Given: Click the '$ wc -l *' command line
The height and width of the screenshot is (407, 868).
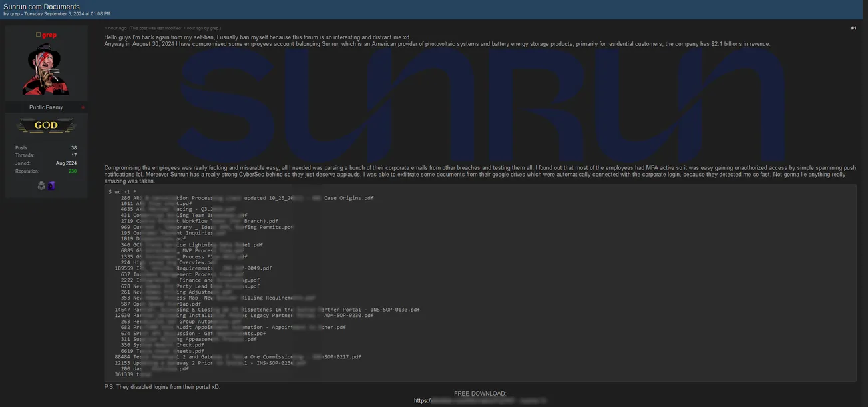Looking at the screenshot, I should click(124, 191).
